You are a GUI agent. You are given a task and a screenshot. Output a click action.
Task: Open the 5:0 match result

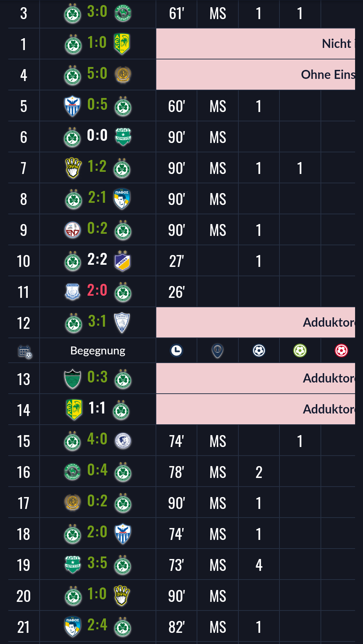click(97, 74)
